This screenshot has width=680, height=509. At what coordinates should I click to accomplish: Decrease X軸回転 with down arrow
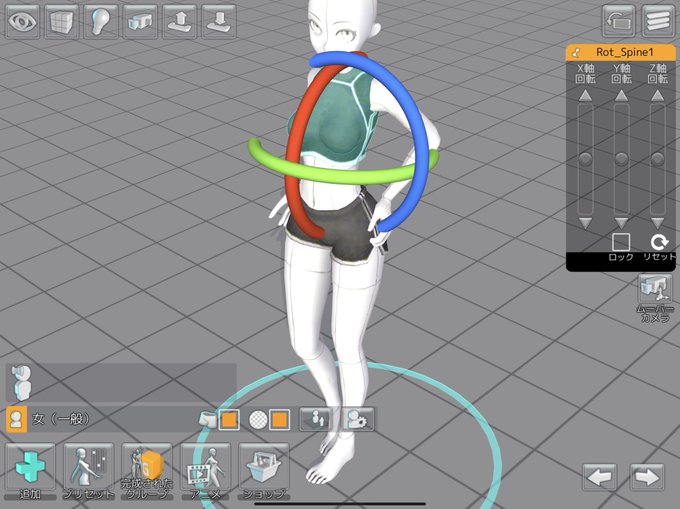tap(585, 223)
